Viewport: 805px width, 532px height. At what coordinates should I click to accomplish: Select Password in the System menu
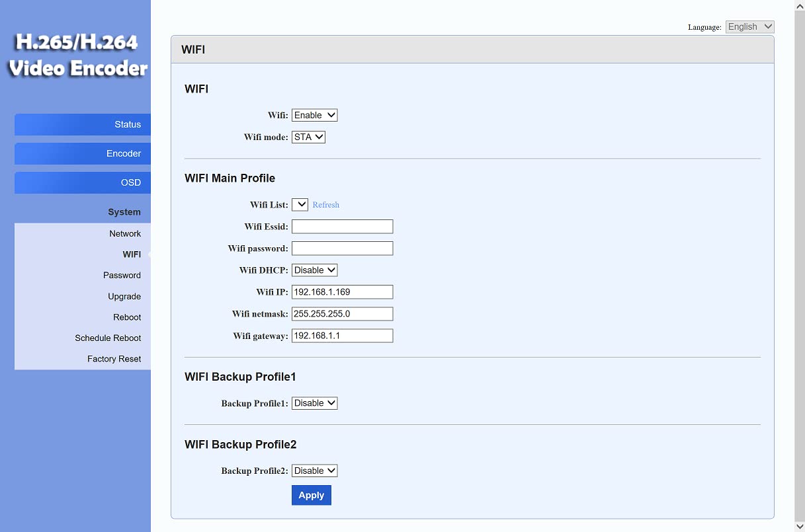tap(122, 275)
